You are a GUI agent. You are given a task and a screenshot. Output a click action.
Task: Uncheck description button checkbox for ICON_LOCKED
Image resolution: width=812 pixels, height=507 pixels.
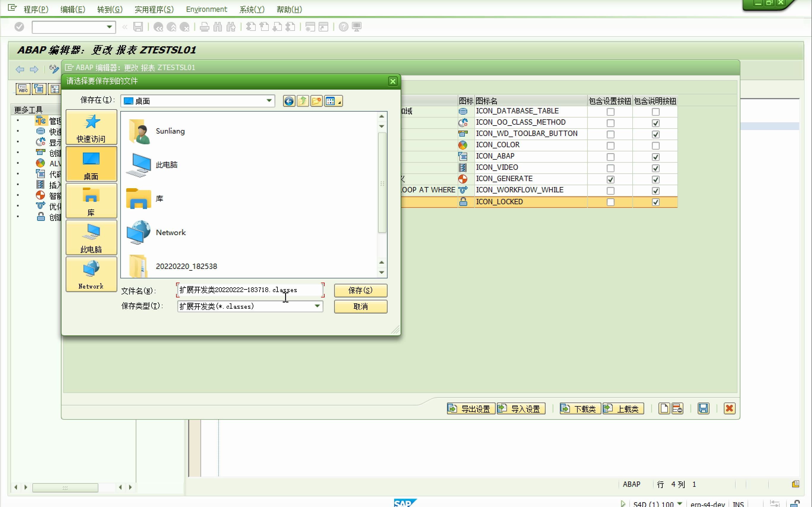pyautogui.click(x=655, y=202)
